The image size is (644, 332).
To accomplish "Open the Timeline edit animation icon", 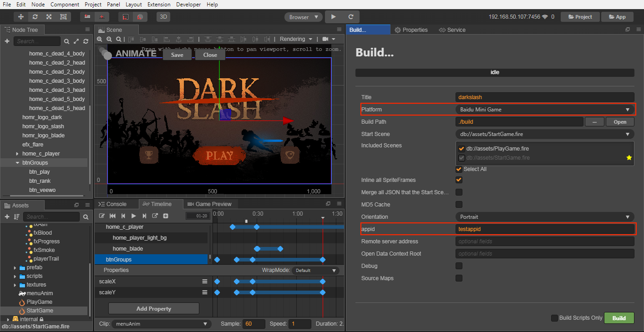I will (102, 216).
